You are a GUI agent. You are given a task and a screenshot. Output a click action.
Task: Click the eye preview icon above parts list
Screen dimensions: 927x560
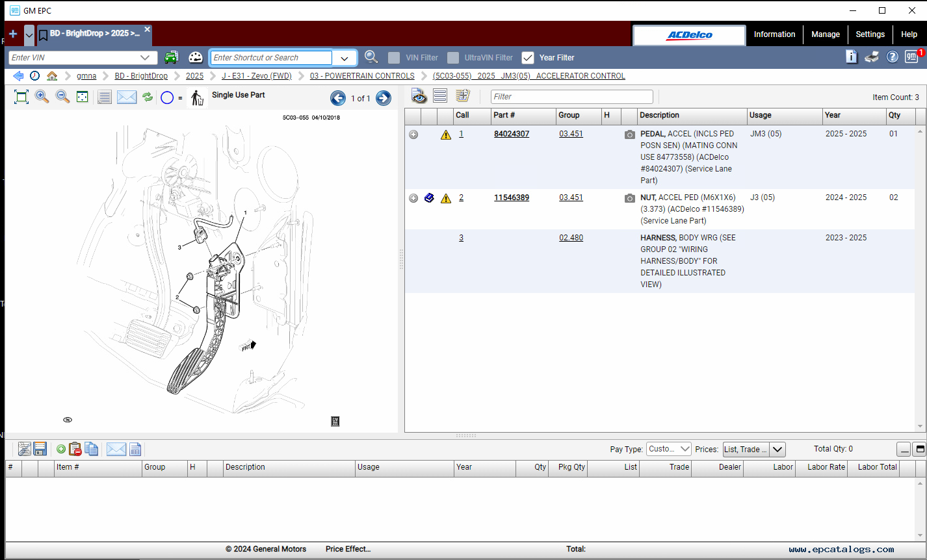pyautogui.click(x=419, y=96)
